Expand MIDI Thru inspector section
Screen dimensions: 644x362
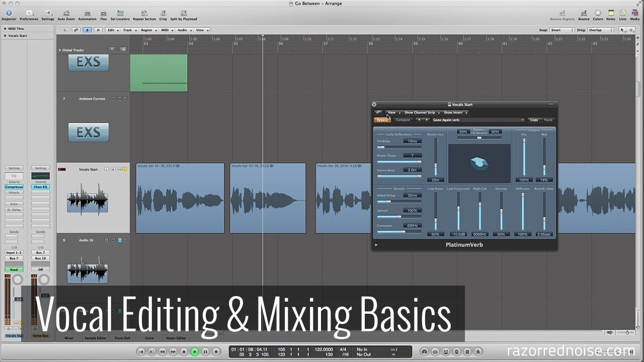point(5,29)
